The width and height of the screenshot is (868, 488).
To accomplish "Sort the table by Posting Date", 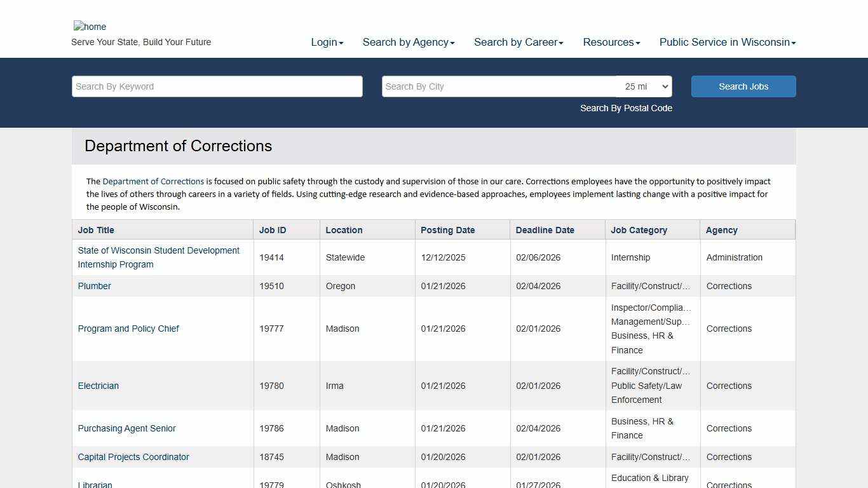I will 447,230.
